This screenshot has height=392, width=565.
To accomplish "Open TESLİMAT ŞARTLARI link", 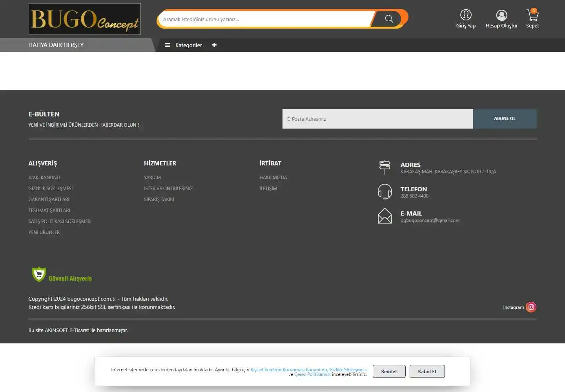I will tap(49, 211).
